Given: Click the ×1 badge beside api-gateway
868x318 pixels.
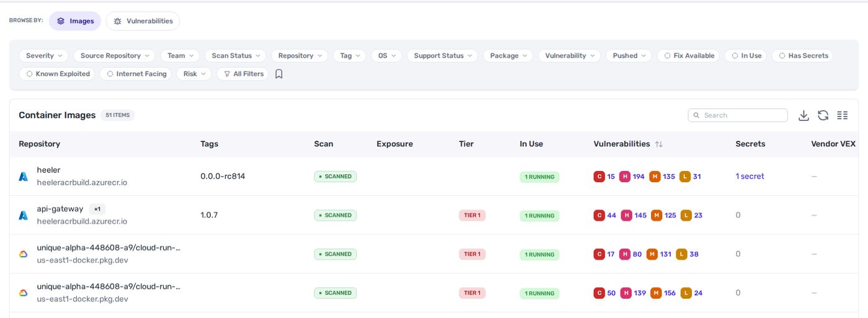Looking at the screenshot, I should pos(97,209).
